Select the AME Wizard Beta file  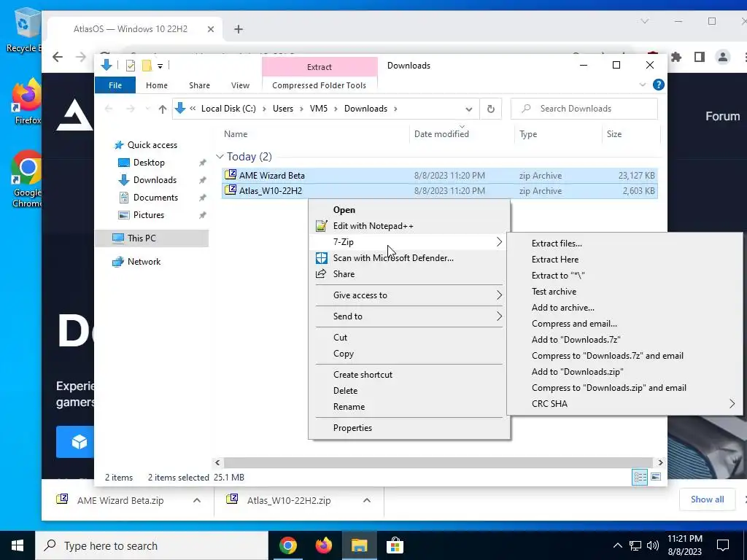439,175
